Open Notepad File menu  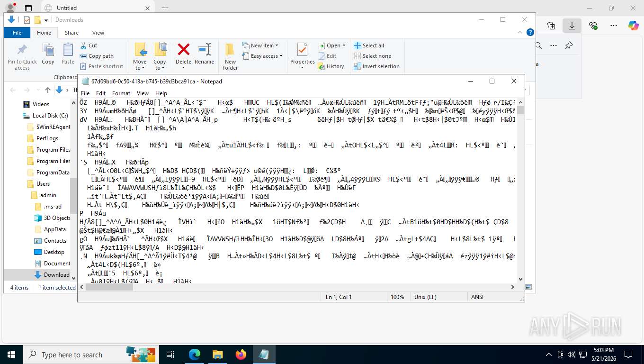coord(85,93)
